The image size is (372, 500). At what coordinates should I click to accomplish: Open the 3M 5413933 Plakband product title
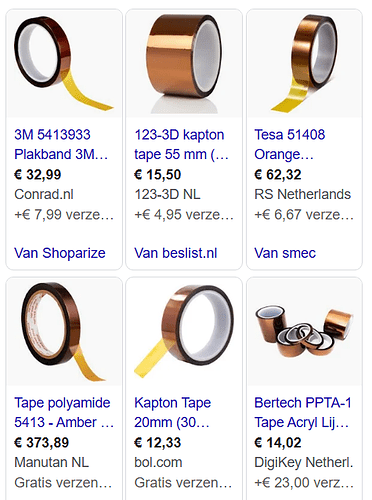(61, 144)
